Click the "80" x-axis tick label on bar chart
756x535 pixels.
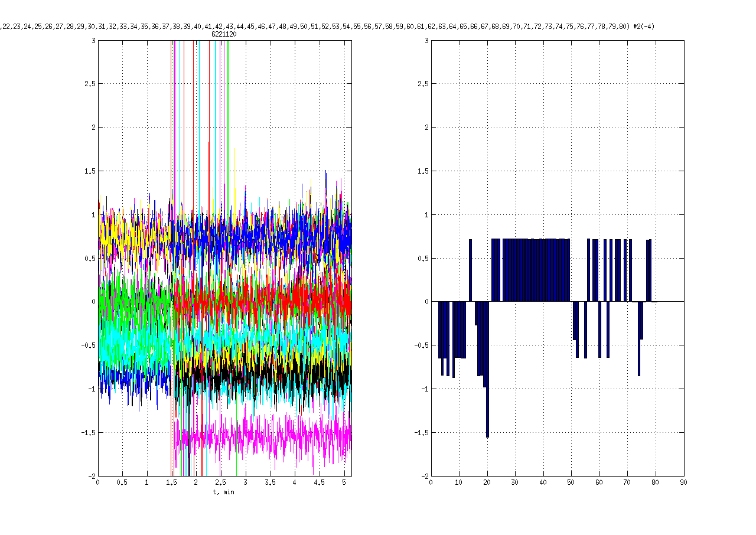[656, 482]
